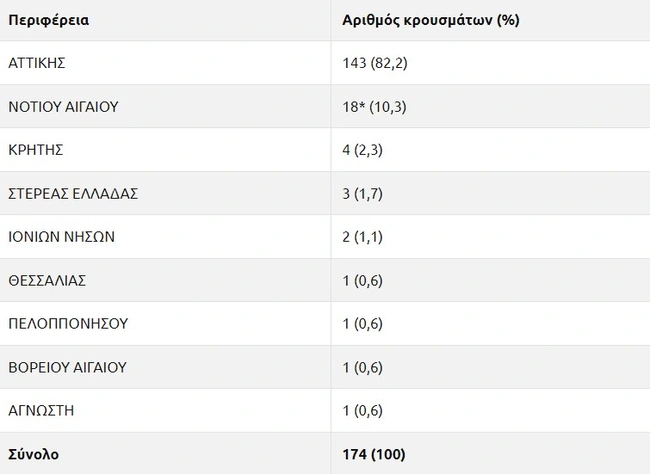Select the ΝΟΤΙΟΥ ΑΙΓΑΙΟΥ region cell

66,106
